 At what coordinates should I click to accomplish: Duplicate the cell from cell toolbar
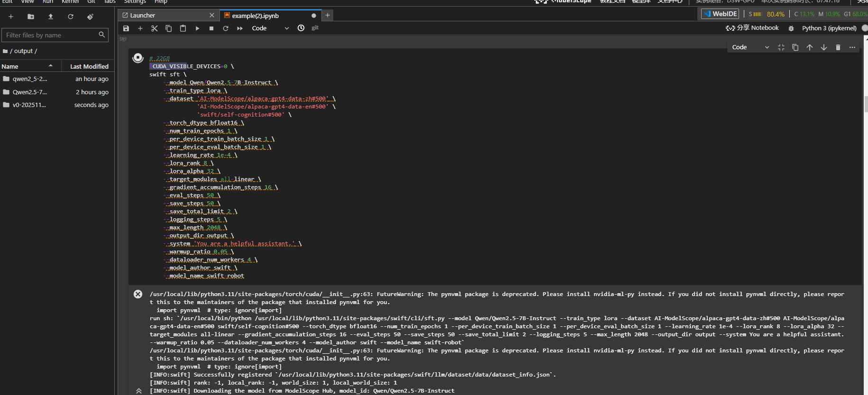(x=795, y=47)
